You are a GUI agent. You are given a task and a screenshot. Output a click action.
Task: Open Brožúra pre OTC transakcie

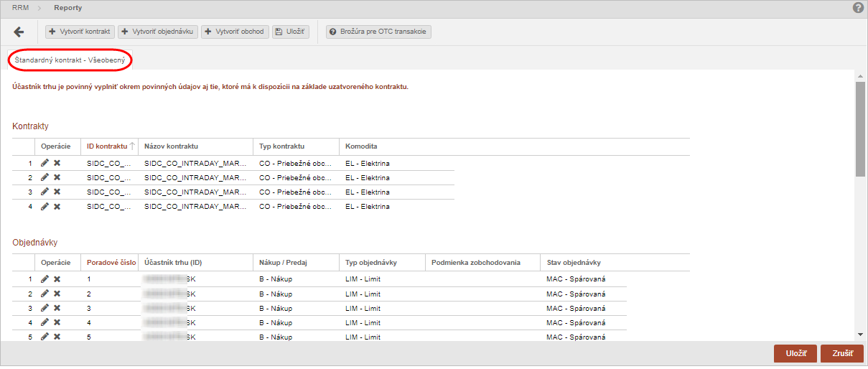378,32
